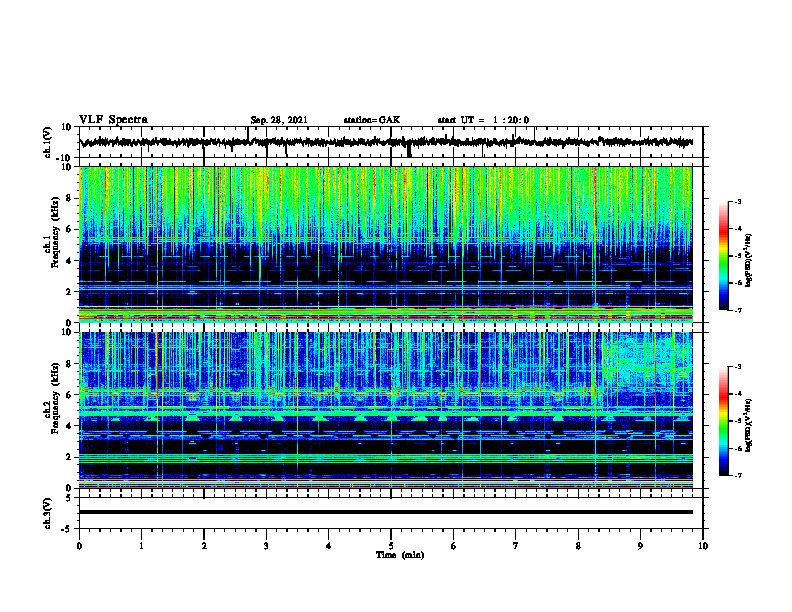This screenshot has height=612, width=792.
Task: Click the 'VLF Spectra' title text
Action: (113, 120)
